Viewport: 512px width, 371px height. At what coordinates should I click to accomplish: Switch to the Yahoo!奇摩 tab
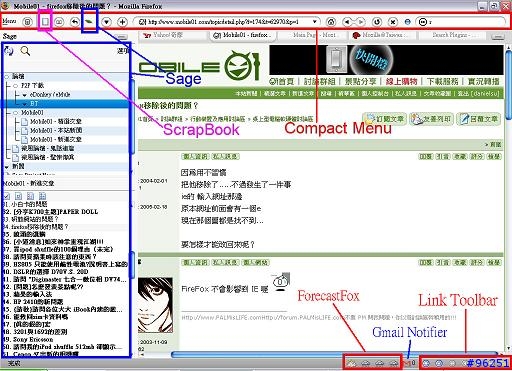173,35
